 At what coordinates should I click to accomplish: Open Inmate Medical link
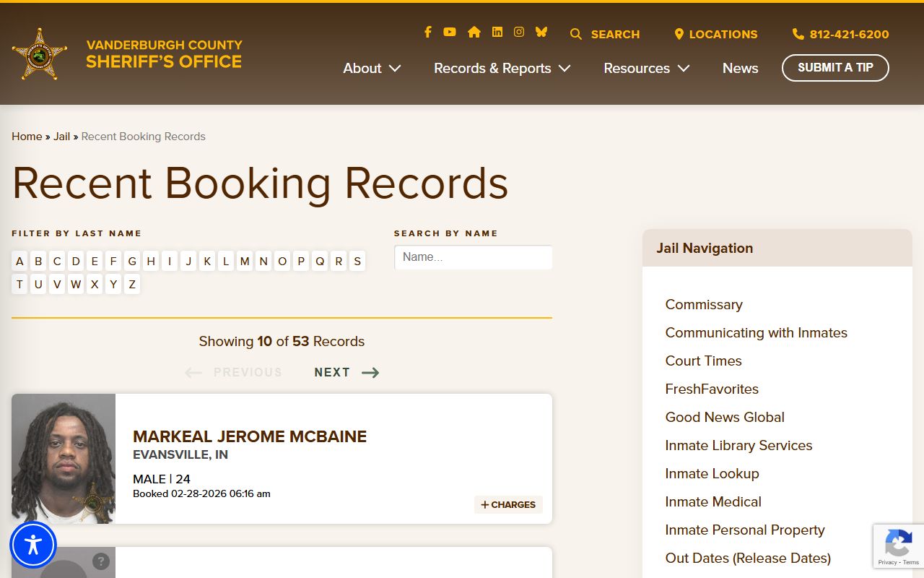[713, 502]
